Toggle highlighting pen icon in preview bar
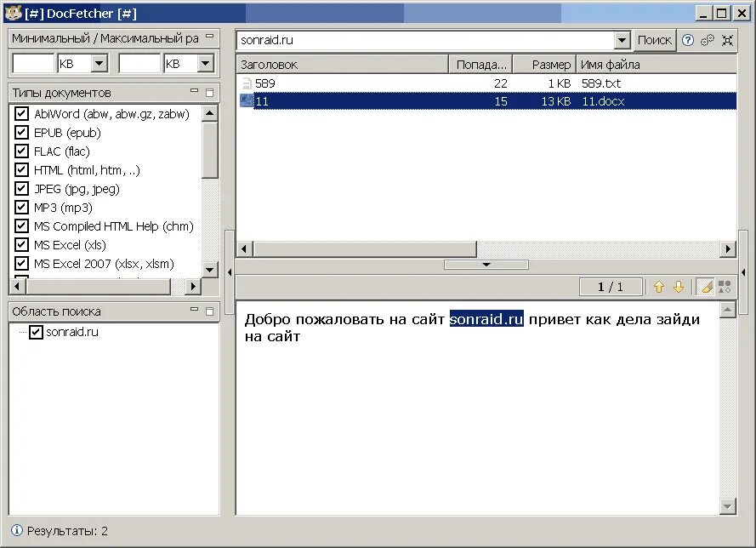This screenshot has width=756, height=548. coord(706,287)
